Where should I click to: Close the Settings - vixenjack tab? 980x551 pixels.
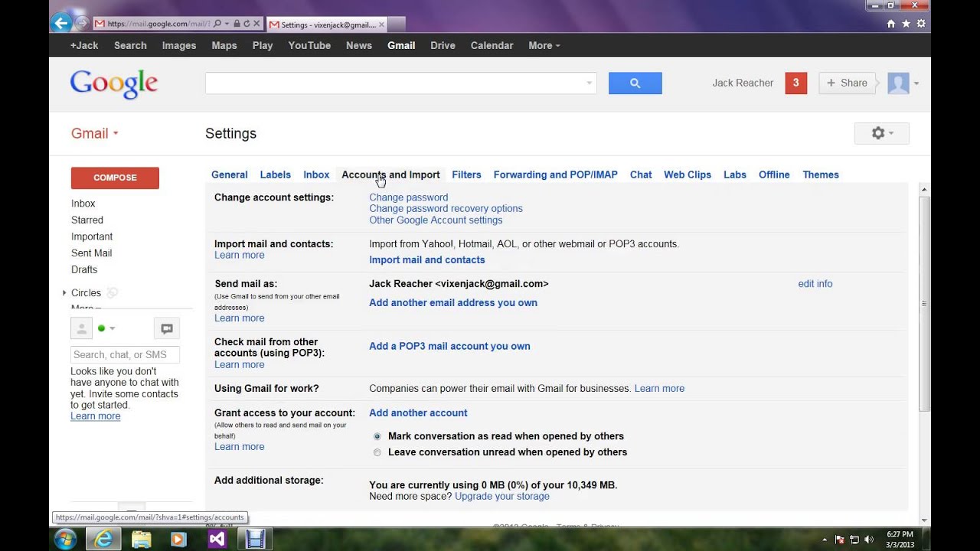[382, 24]
